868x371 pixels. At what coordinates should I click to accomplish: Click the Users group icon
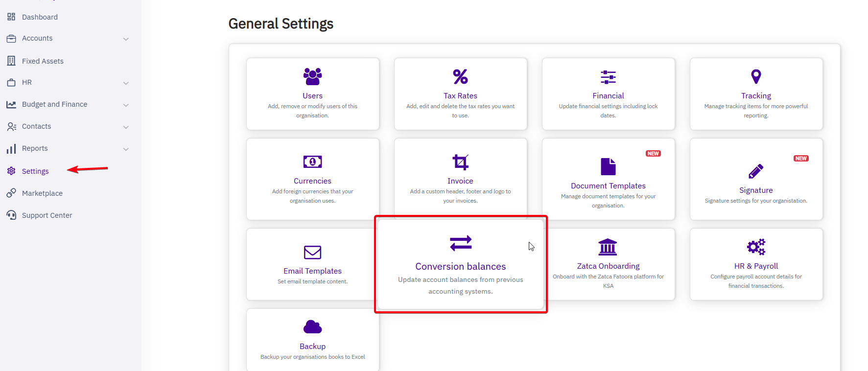click(x=312, y=77)
